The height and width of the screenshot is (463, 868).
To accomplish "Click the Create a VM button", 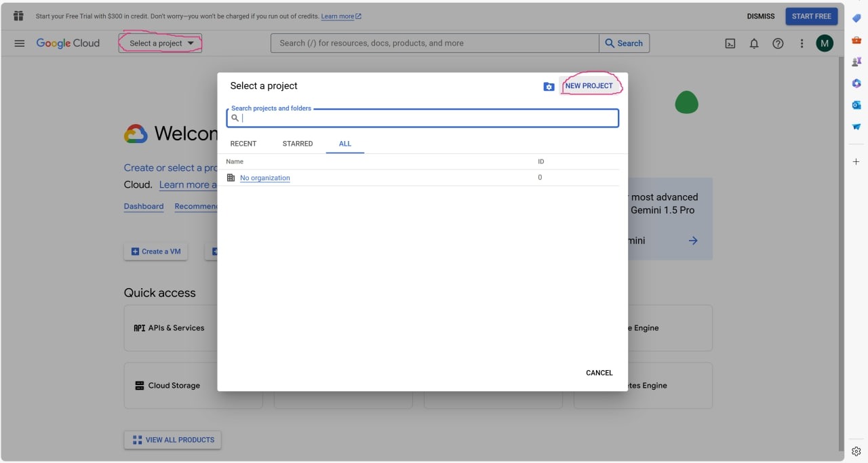I will point(156,251).
